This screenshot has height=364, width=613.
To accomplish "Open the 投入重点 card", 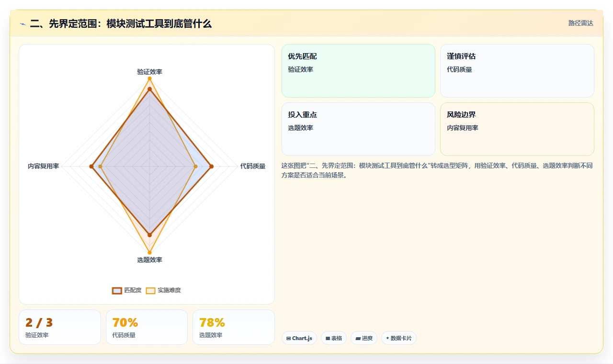I will pos(358,129).
